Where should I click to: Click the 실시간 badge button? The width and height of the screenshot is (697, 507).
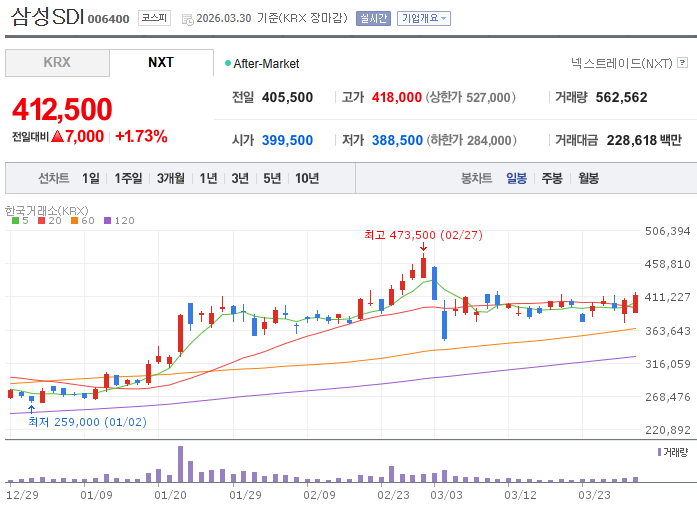point(373,18)
